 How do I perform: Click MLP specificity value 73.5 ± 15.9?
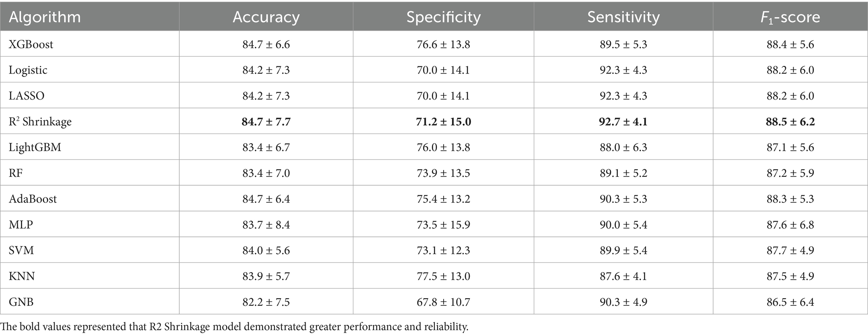click(443, 225)
